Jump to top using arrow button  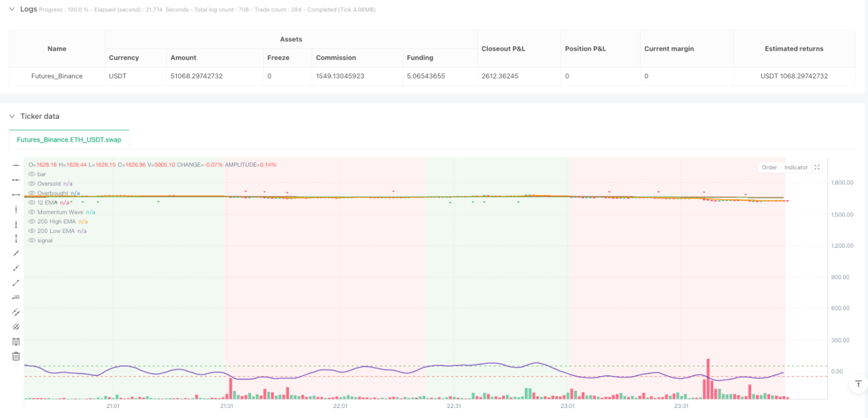[859, 384]
